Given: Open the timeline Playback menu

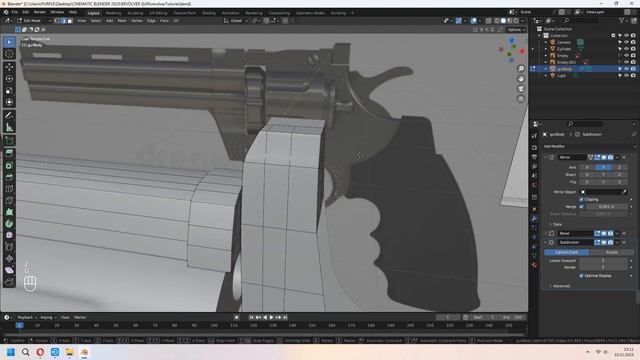Looking at the screenshot, I should pyautogui.click(x=26, y=317).
